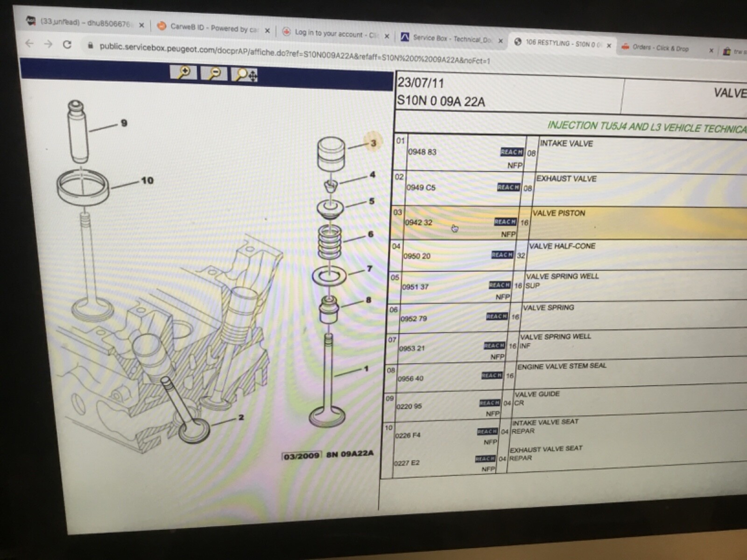Click the VALVE HALF-CONE description
This screenshot has width=747, height=560.
click(x=562, y=246)
